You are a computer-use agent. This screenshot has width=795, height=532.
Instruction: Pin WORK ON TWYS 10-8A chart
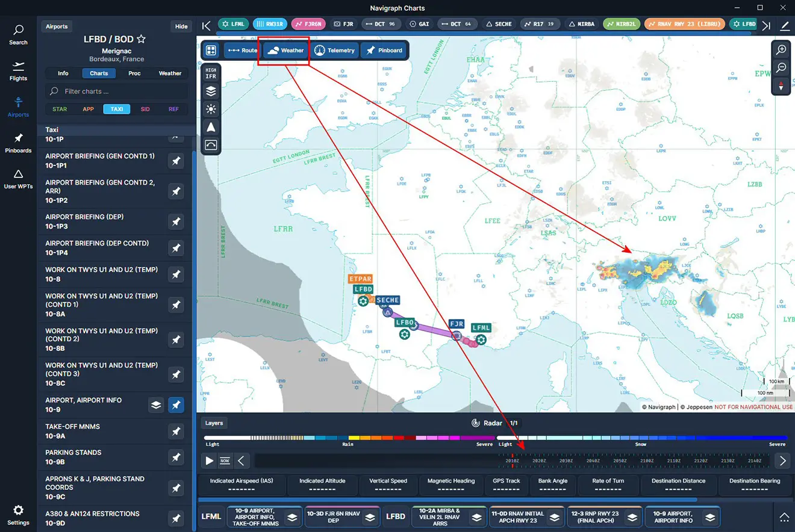pyautogui.click(x=176, y=305)
